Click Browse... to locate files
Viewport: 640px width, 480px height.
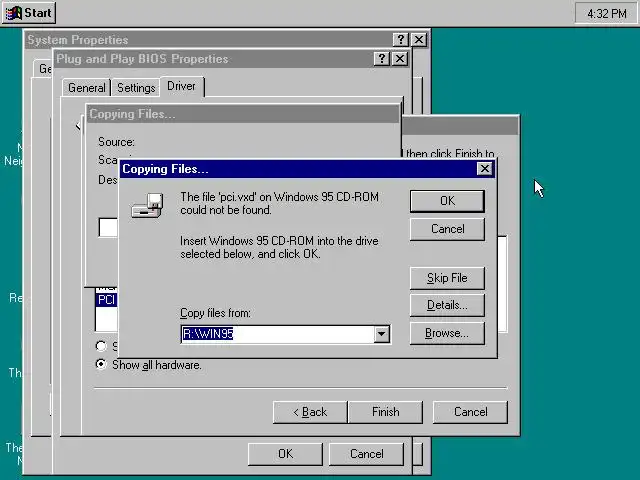(447, 333)
